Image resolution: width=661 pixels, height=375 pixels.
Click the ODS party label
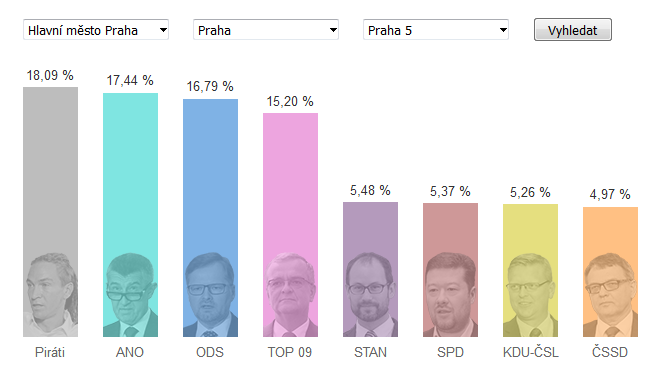coord(210,352)
